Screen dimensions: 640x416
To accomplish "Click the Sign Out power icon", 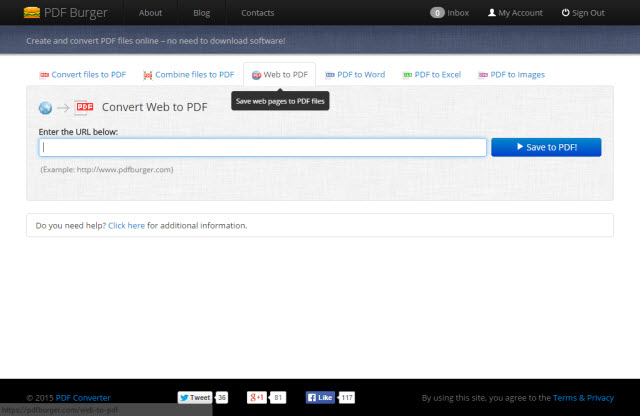I will [565, 13].
